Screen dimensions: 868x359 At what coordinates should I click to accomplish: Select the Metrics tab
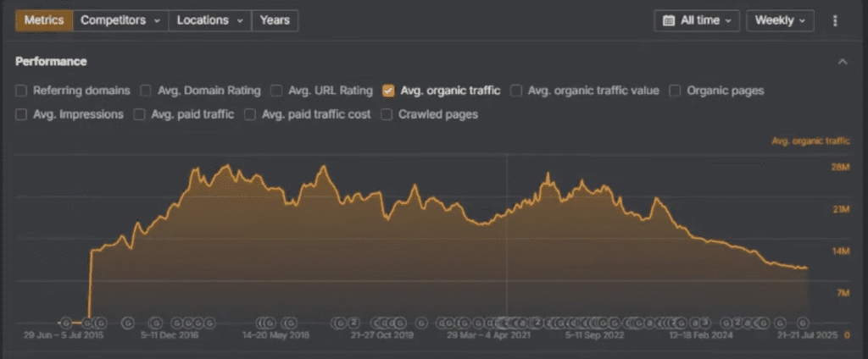[x=44, y=20]
